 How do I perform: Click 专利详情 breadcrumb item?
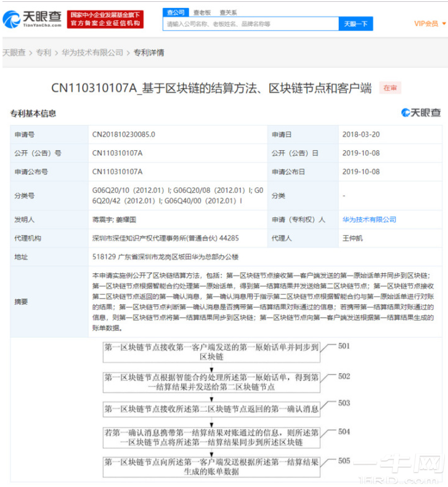pos(149,52)
